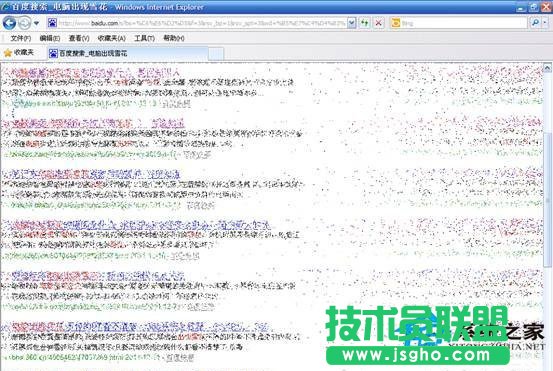
Task: Focus the Bing search box
Action: (x=463, y=23)
